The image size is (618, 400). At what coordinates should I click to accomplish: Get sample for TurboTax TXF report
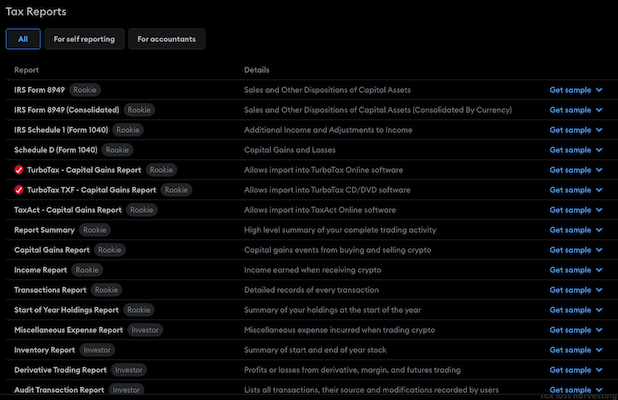[x=570, y=190]
